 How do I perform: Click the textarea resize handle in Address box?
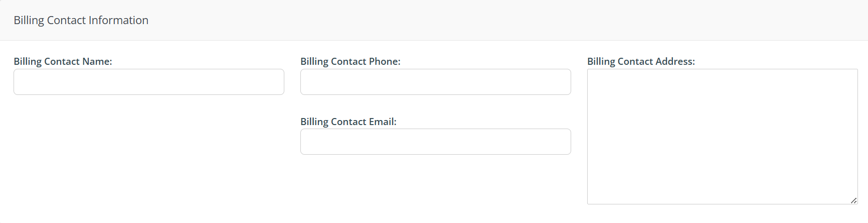click(853, 200)
